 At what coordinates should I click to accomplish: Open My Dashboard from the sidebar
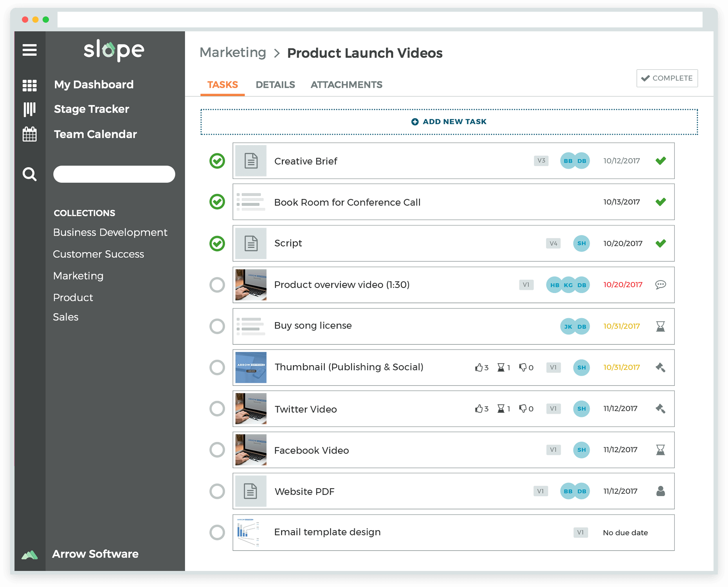[94, 84]
